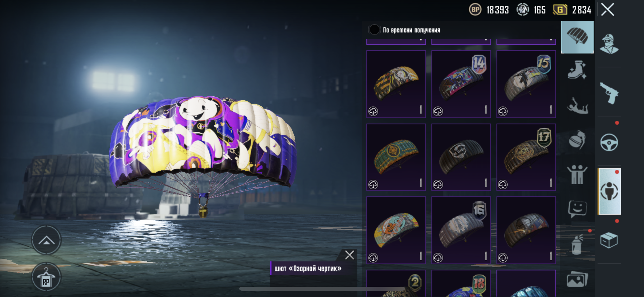The height and width of the screenshot is (297, 644).
Task: Select the parachute with badge 14
Action: 461,84
